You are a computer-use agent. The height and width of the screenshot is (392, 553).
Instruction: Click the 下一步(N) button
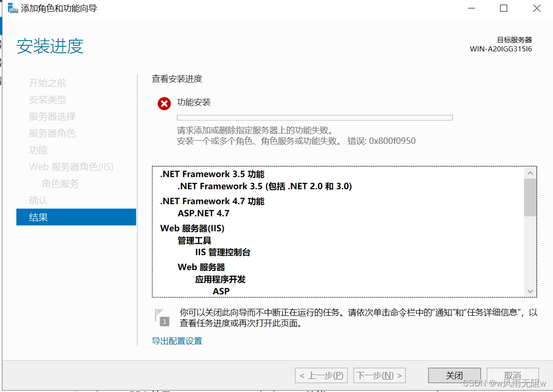379,375
